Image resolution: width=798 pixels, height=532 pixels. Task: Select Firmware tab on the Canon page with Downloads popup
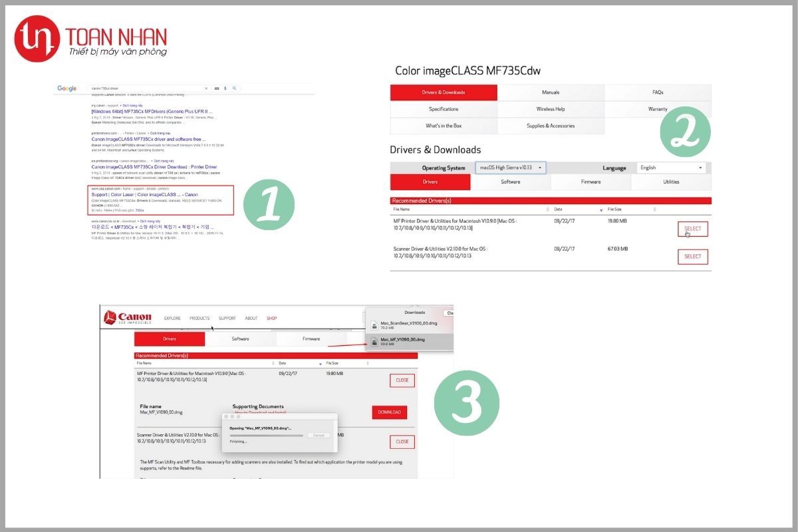(x=311, y=338)
